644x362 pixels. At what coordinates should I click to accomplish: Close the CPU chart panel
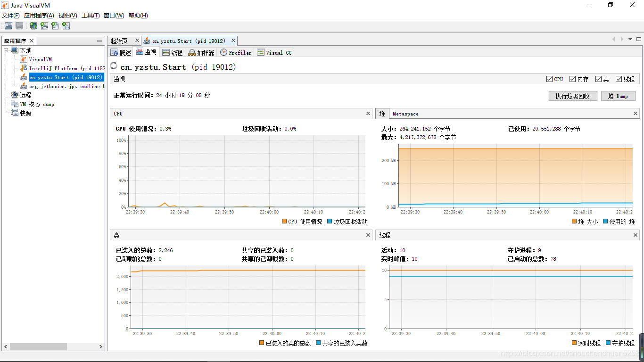point(368,114)
